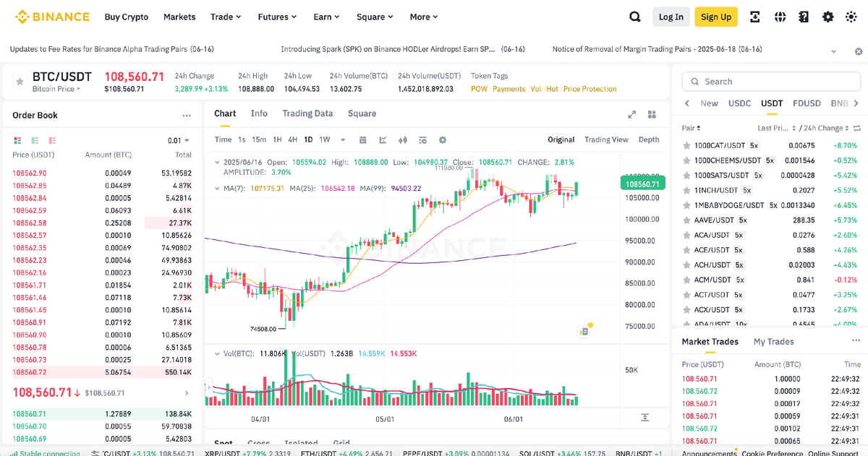Open the Bitcoin Price link
The height and width of the screenshot is (456, 868).
56,89
